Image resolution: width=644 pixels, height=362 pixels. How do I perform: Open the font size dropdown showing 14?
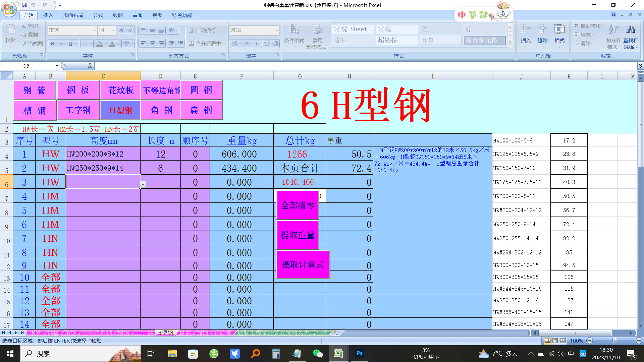pyautogui.click(x=113, y=30)
